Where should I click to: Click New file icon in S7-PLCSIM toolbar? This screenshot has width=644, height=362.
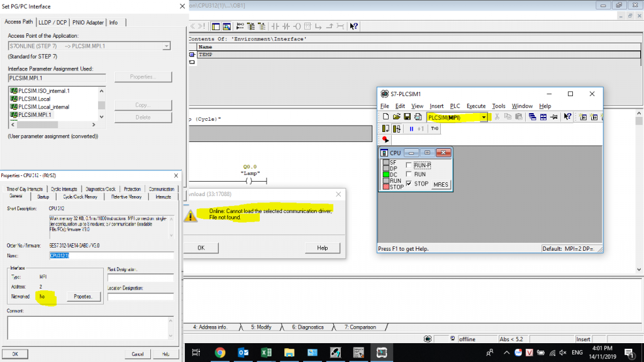[386, 117]
